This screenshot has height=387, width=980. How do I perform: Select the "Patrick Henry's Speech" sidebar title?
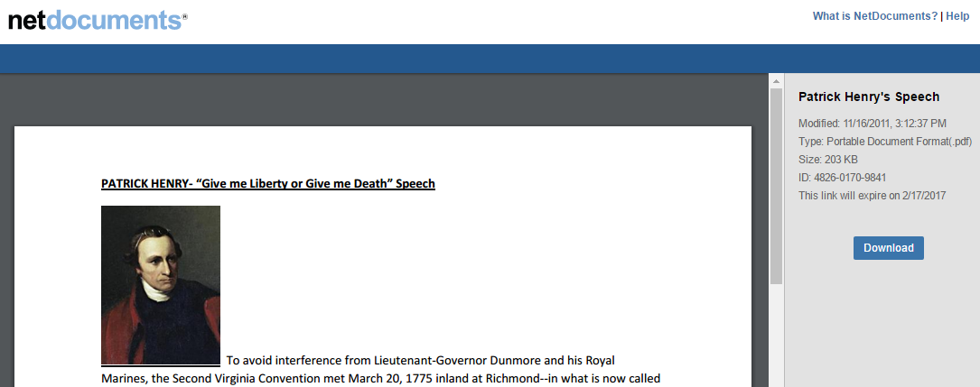click(869, 97)
